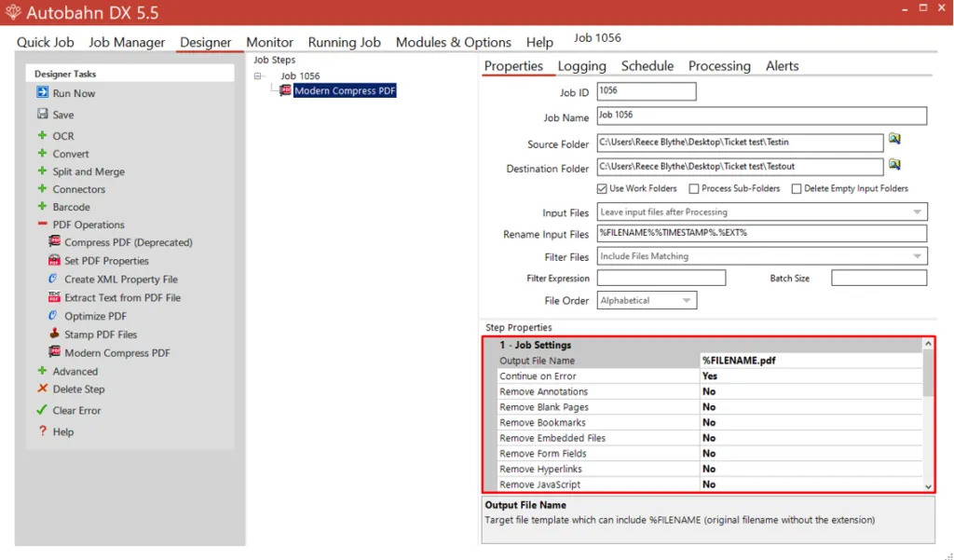Switch to the Schedule tab
954x560 pixels.
point(647,66)
